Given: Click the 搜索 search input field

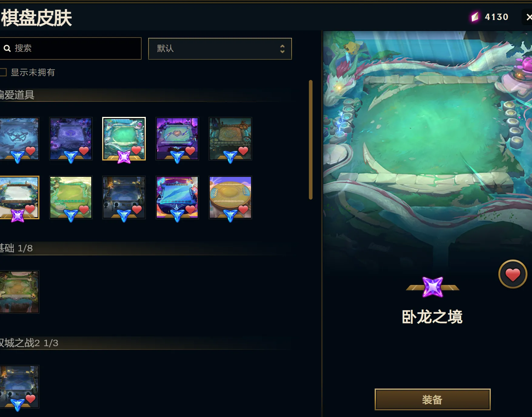Looking at the screenshot, I should tap(71, 48).
